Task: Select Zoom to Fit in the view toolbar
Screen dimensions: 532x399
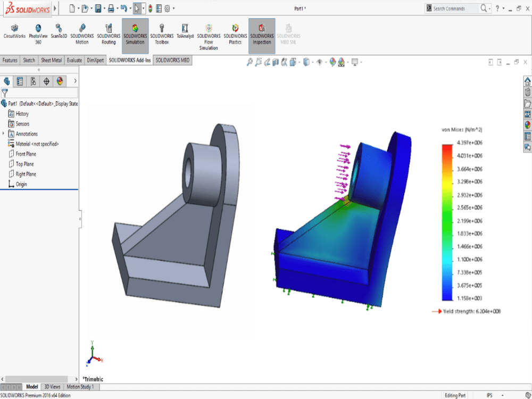Action: coord(249,62)
